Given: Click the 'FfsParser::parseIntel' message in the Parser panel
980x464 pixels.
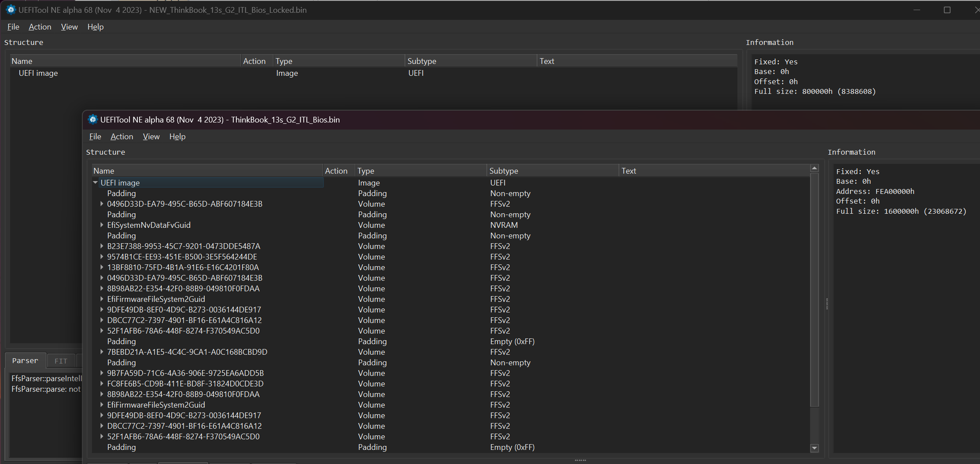Looking at the screenshot, I should click(47, 378).
